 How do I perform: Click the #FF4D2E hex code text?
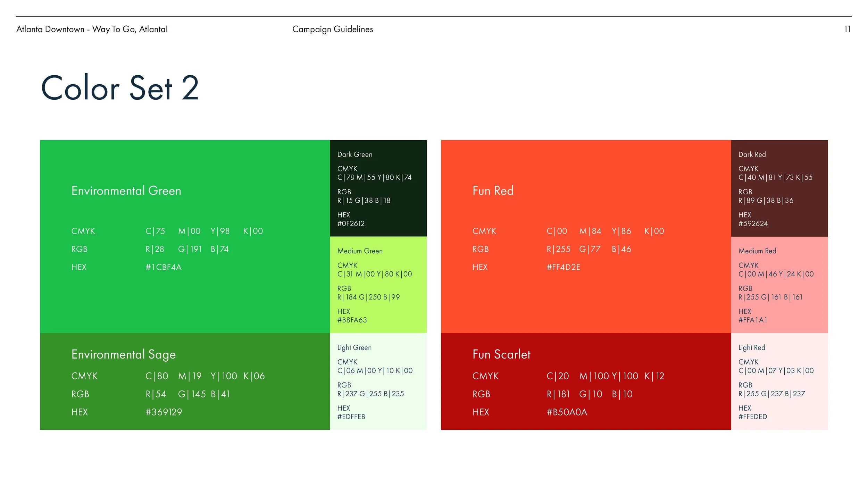tap(563, 267)
